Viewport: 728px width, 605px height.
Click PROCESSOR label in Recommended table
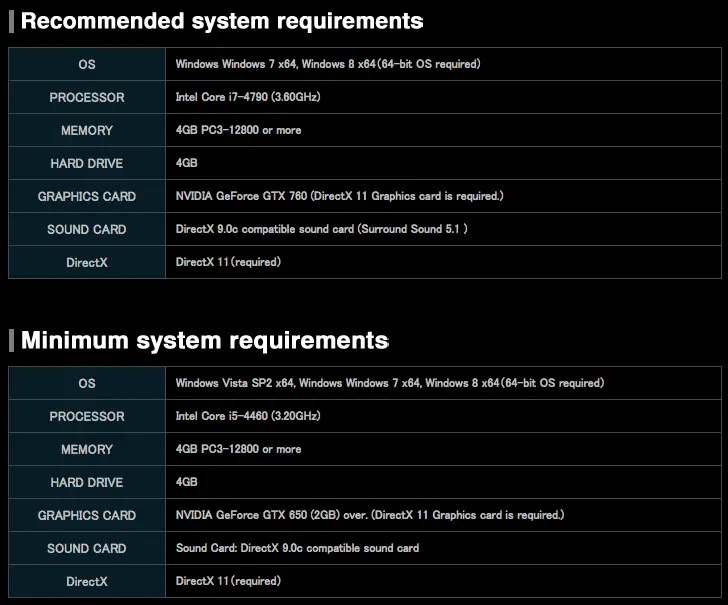[x=87, y=98]
